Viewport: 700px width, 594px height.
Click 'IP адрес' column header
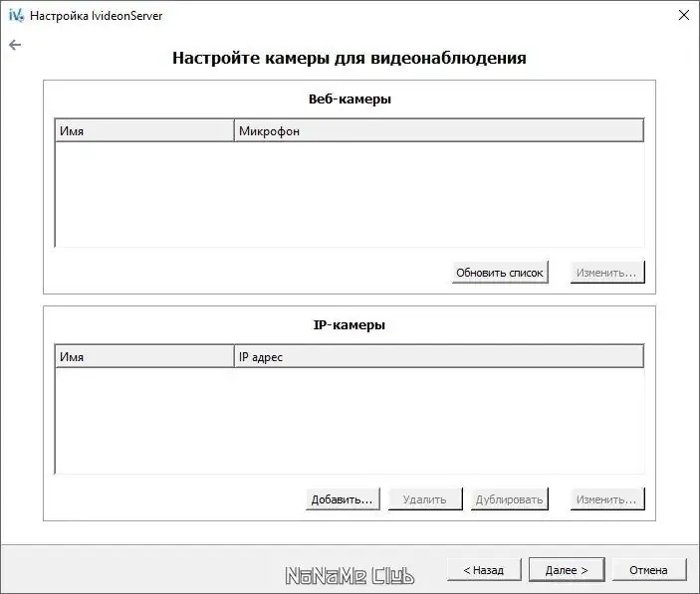(439, 357)
